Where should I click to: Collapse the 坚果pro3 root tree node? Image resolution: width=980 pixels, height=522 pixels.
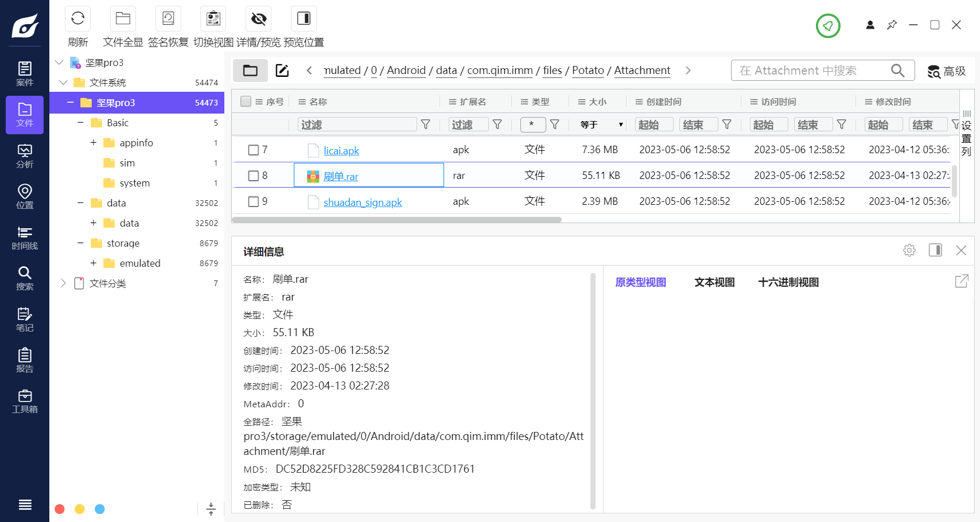(x=59, y=62)
